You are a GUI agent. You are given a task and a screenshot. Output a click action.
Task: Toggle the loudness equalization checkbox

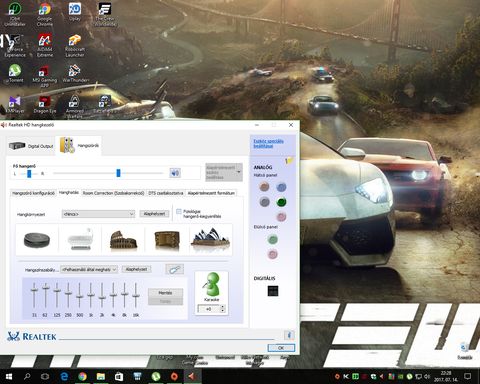(x=179, y=211)
